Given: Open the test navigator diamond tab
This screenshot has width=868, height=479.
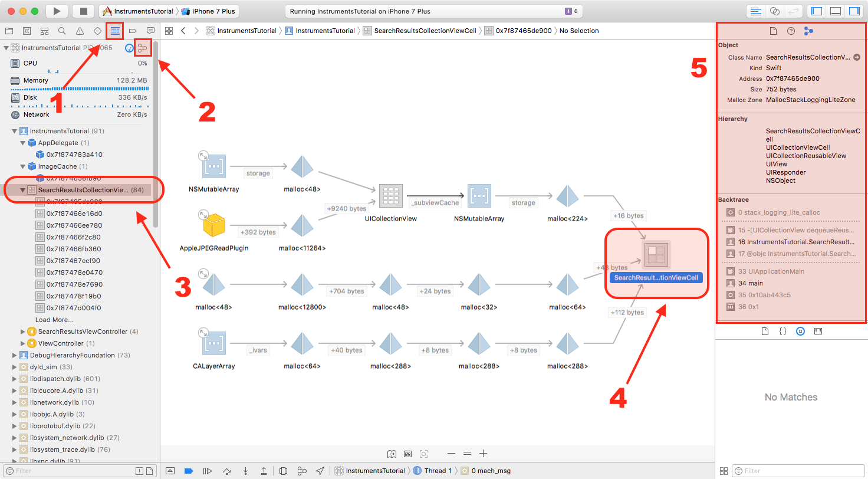Looking at the screenshot, I should pyautogui.click(x=97, y=31).
